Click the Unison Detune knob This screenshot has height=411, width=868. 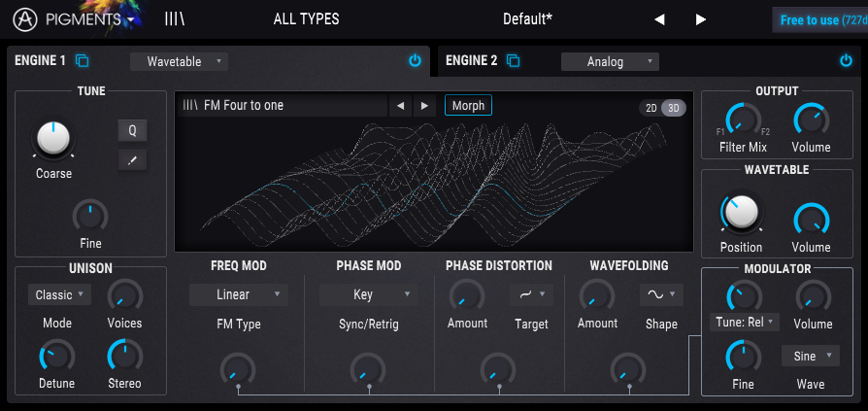pyautogui.click(x=56, y=357)
